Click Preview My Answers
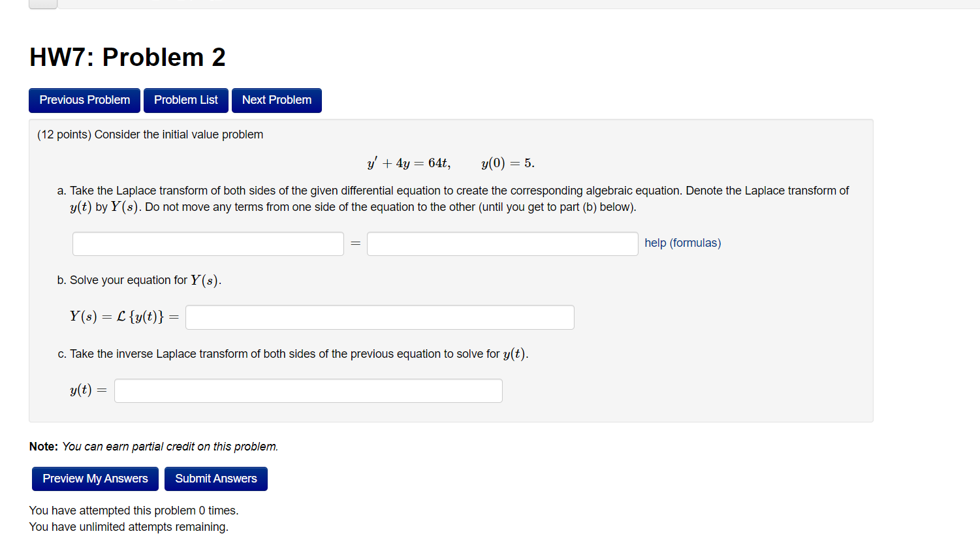Screen dimensions: 980x538 [95, 479]
